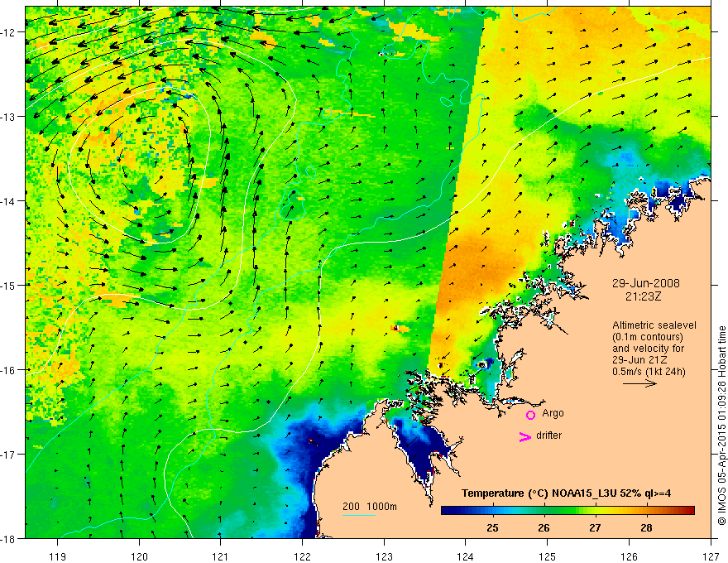The height and width of the screenshot is (563, 728).
Task: Click longitude label 124 on bottom axis
Action: pyautogui.click(x=466, y=556)
